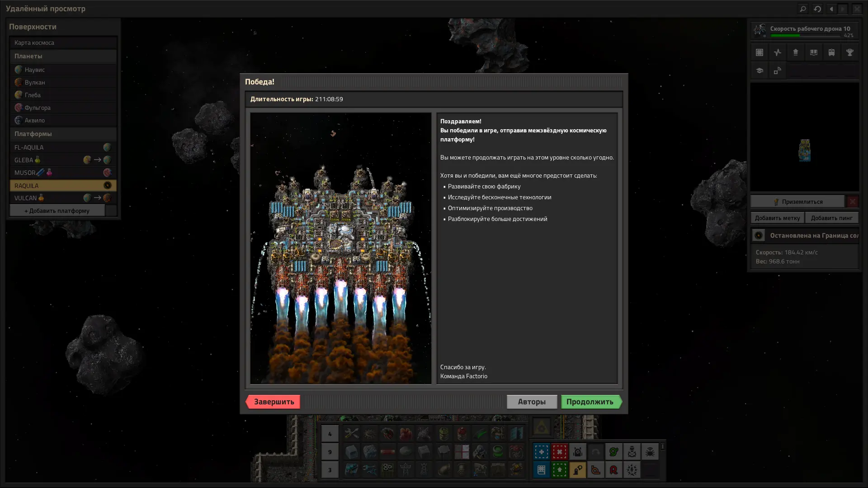Click the Скорость: 184.42 км/с readout
Viewport: 868px width, 488px height.
tap(787, 252)
